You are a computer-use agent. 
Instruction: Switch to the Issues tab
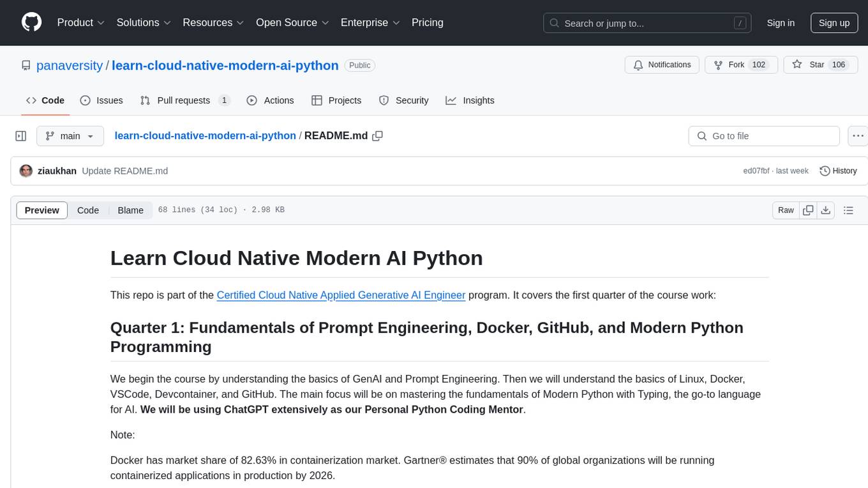(101, 100)
